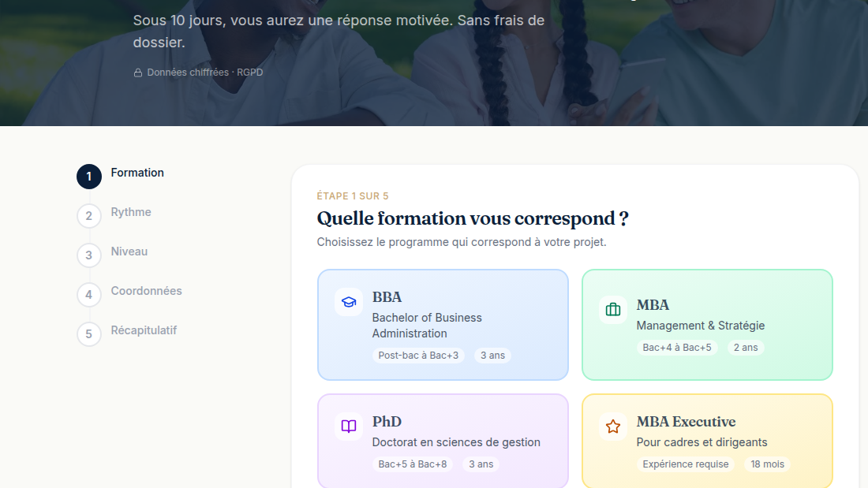The height and width of the screenshot is (488, 868).
Task: Click 'Management & Stratégie' subtitle
Action: (x=700, y=326)
